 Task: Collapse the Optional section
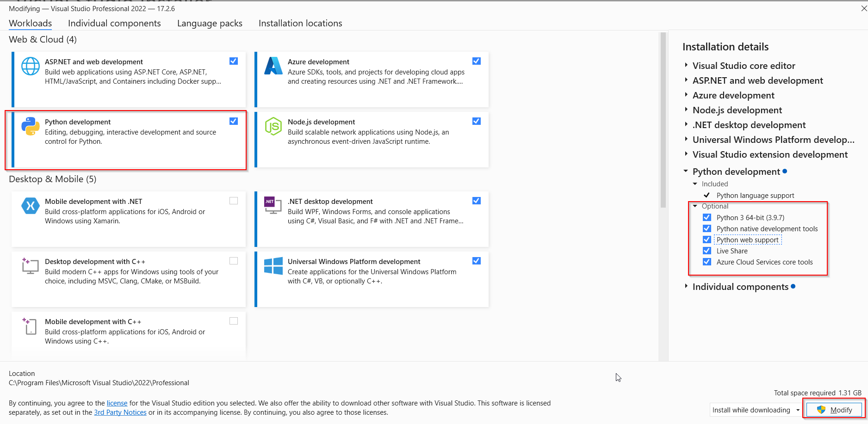pos(695,206)
